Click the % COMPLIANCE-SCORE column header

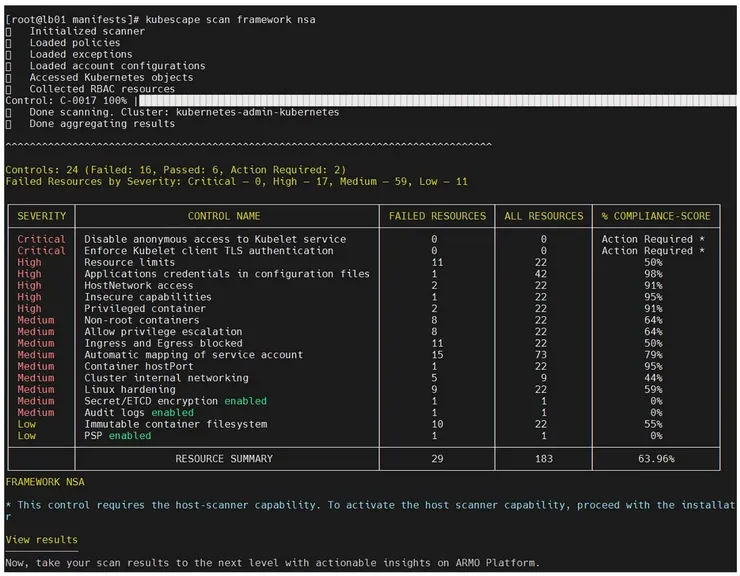click(656, 216)
